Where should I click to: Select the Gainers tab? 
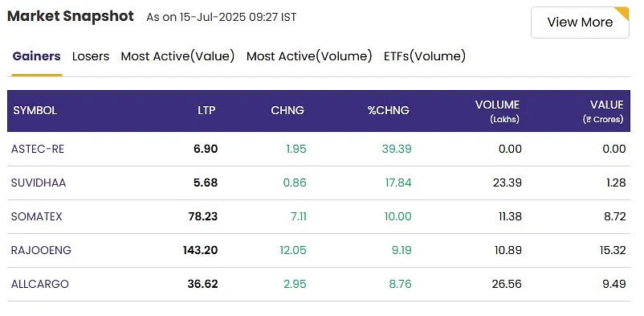coord(37,56)
